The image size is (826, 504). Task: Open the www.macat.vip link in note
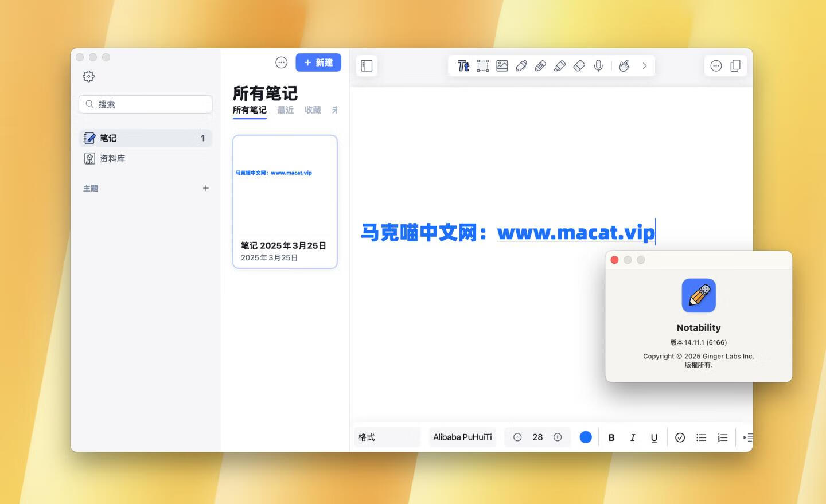(x=575, y=233)
